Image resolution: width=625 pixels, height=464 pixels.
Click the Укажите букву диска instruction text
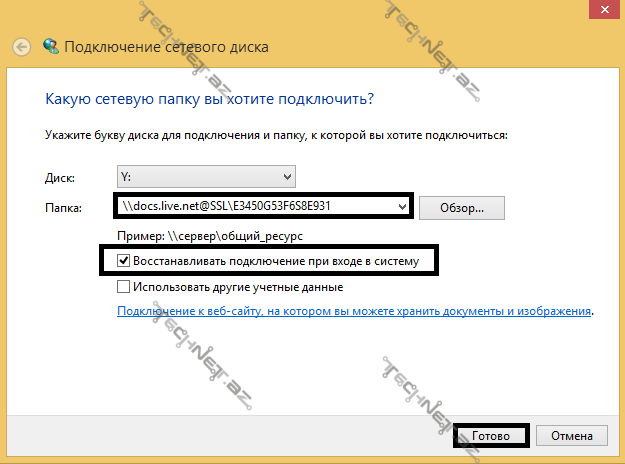pyautogui.click(x=276, y=134)
